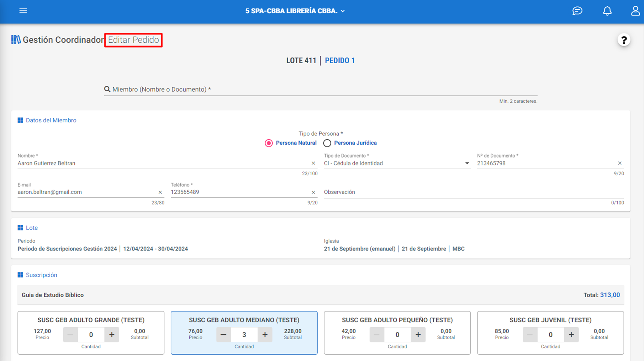Screen dimensions: 644x361
Task: Click the Datos del Miembro section icon
Action: pyautogui.click(x=20, y=120)
